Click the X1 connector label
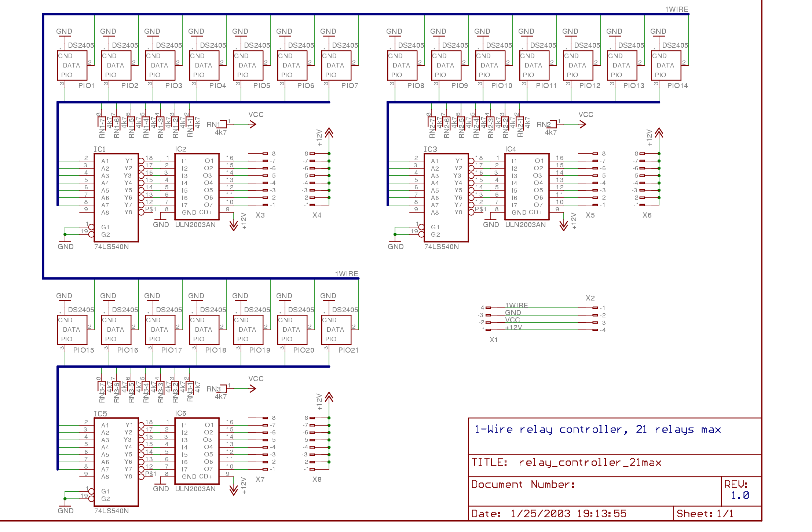This screenshot has width=812, height=532. click(x=494, y=340)
